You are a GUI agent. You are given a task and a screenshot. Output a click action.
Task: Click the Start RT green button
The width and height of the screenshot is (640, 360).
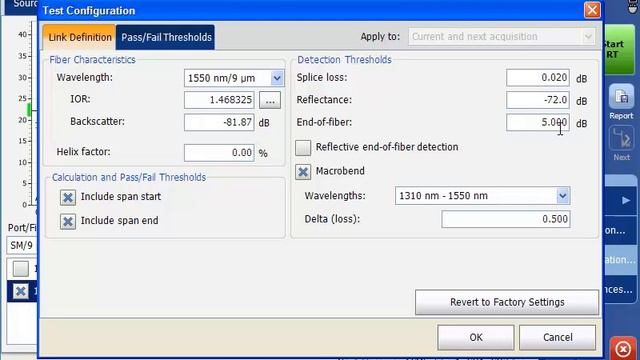620,49
